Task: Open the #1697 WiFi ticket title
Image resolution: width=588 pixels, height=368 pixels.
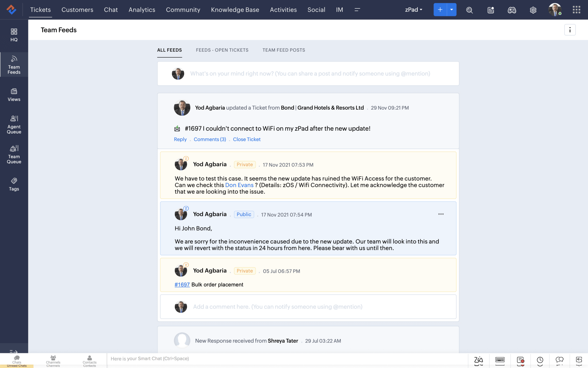Action: coord(277,129)
